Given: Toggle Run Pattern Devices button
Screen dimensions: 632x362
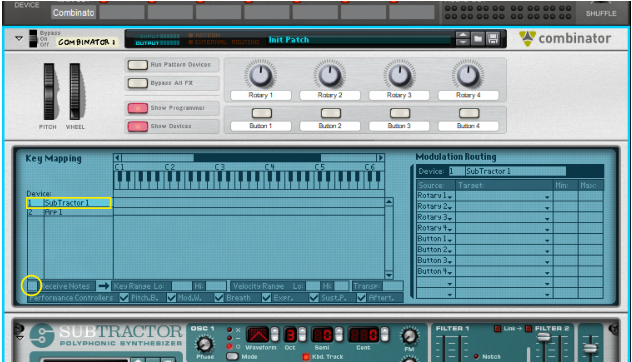Looking at the screenshot, I should 137,65.
